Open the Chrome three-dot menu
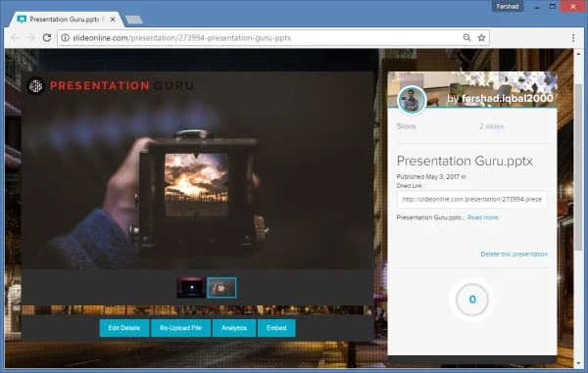Image resolution: width=588 pixels, height=373 pixels. pos(573,38)
